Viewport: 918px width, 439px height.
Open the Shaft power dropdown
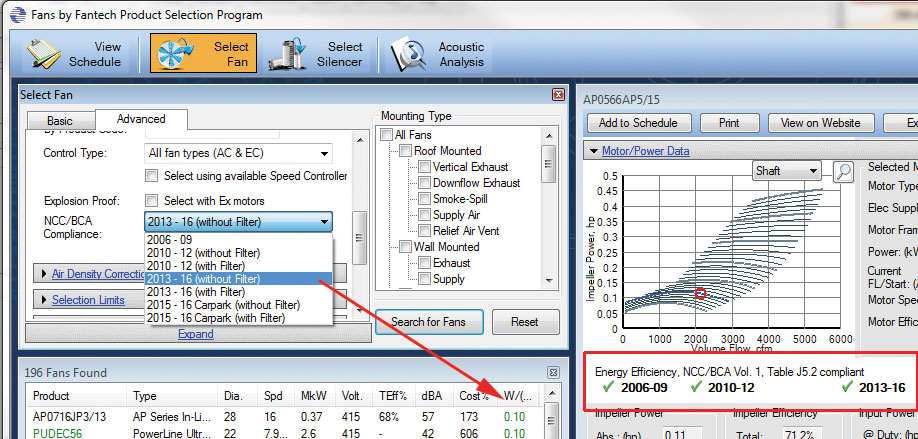pos(786,171)
